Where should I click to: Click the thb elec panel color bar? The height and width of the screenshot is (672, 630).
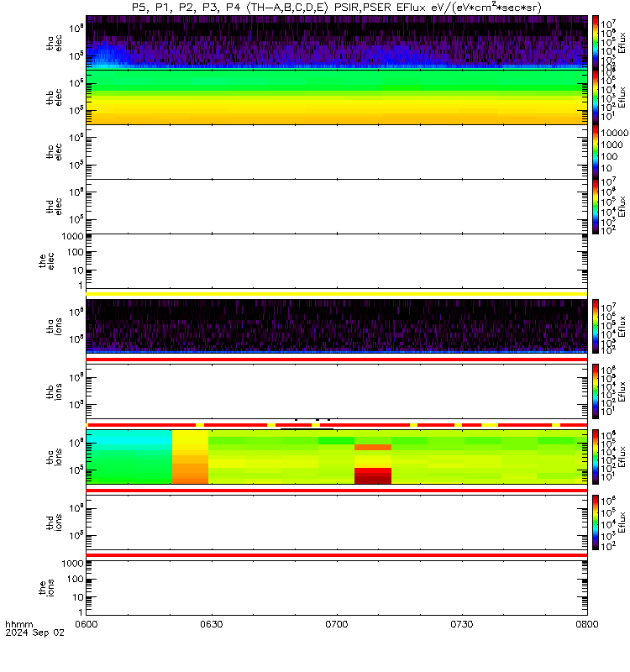596,97
